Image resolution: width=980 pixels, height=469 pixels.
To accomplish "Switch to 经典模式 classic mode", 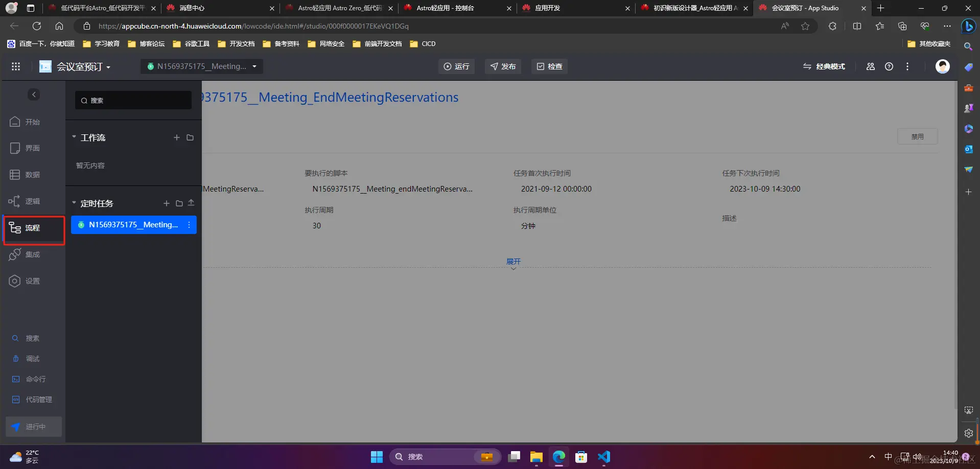I will (x=824, y=66).
